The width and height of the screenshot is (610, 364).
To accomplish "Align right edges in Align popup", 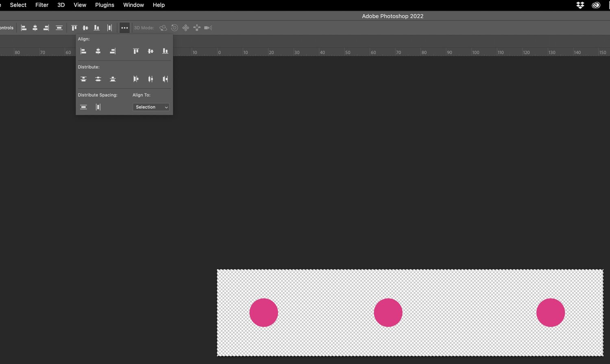I will (113, 51).
